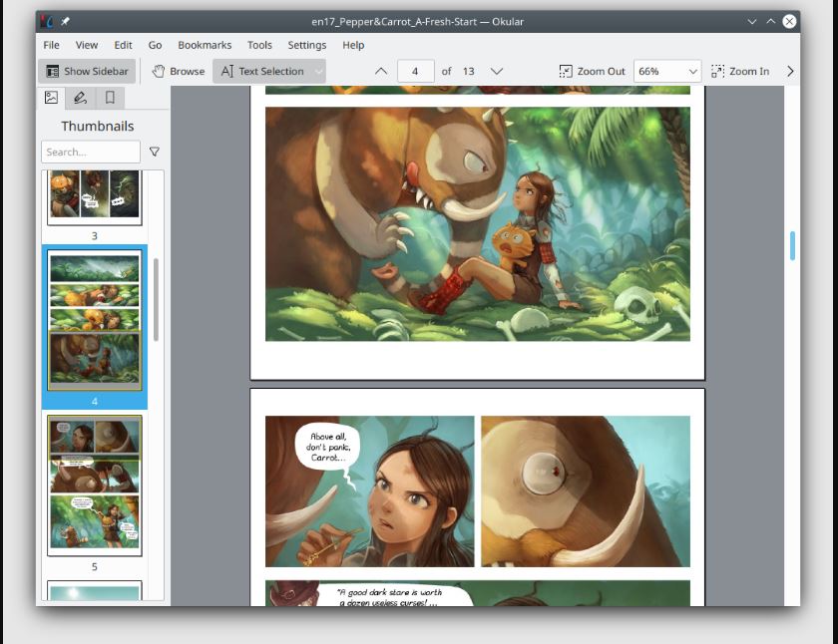The width and height of the screenshot is (838, 644).
Task: Toggle the Show Sidebar button
Action: (87, 71)
